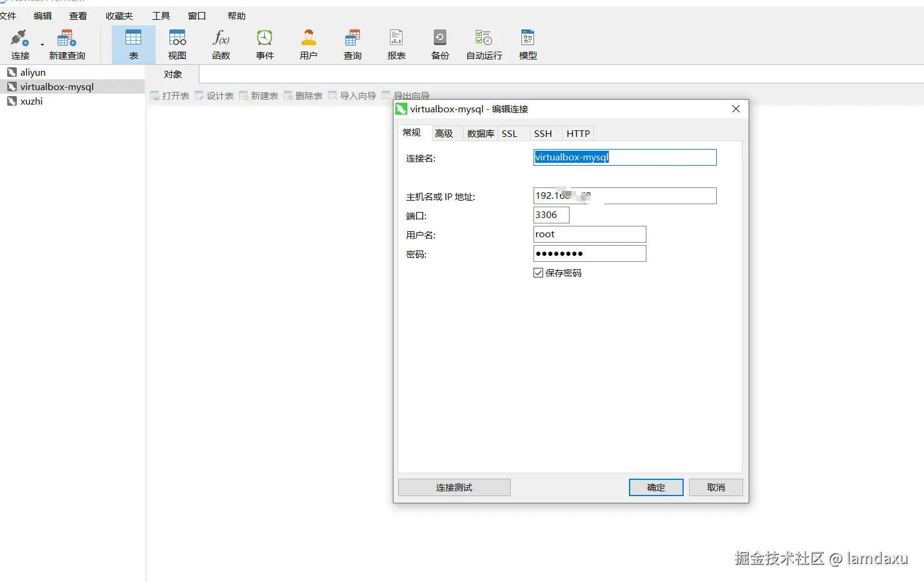Click the connection name field
Screen dimensions: 924x582
pyautogui.click(x=625, y=157)
